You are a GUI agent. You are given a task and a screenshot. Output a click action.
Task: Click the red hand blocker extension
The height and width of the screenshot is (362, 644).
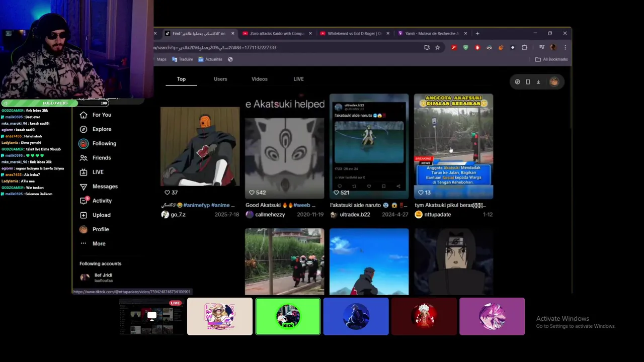tap(477, 47)
